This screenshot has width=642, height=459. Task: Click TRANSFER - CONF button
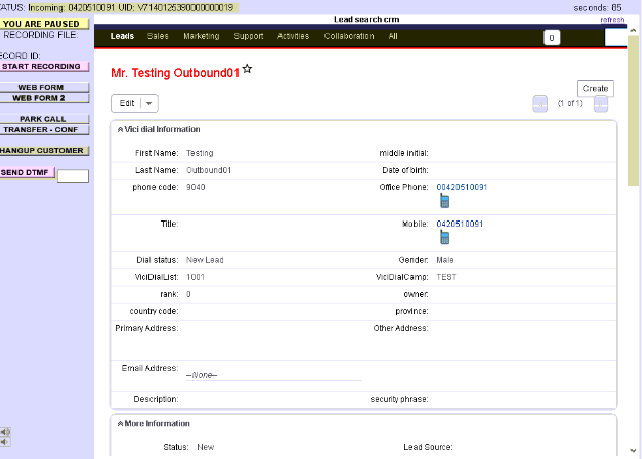[44, 129]
